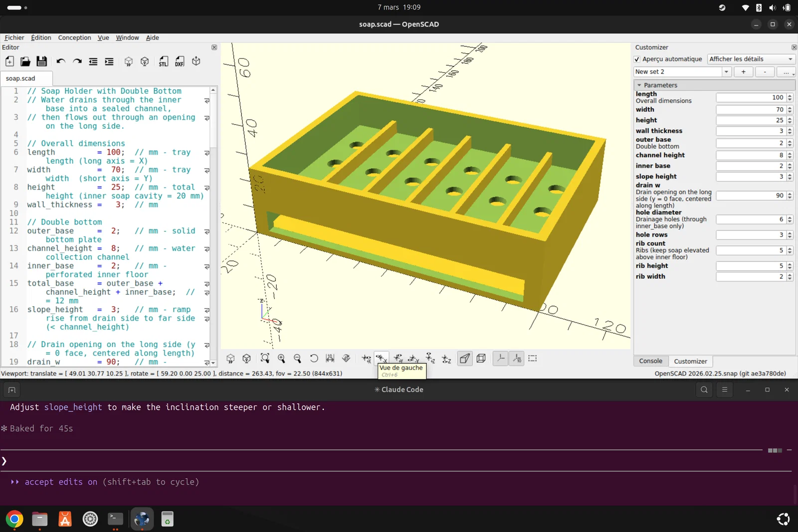Collapse the Parameters section

pos(639,85)
